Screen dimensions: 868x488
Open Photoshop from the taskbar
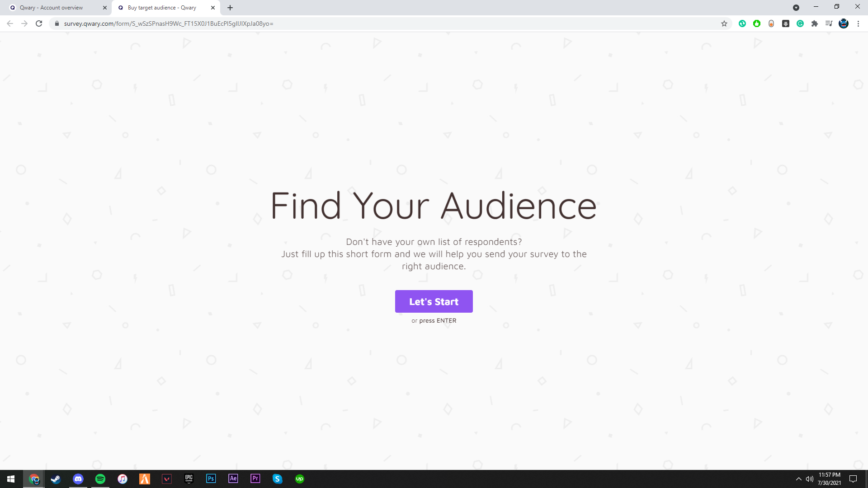tap(211, 479)
